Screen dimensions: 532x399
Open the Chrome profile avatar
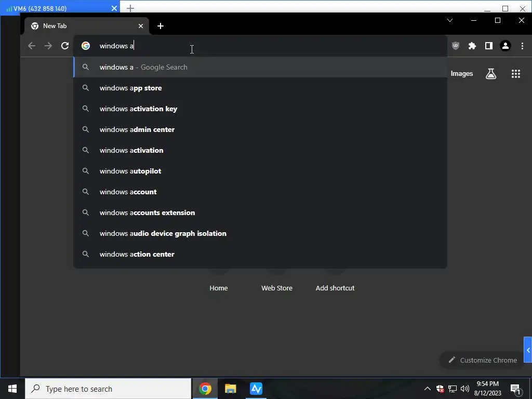(x=505, y=46)
